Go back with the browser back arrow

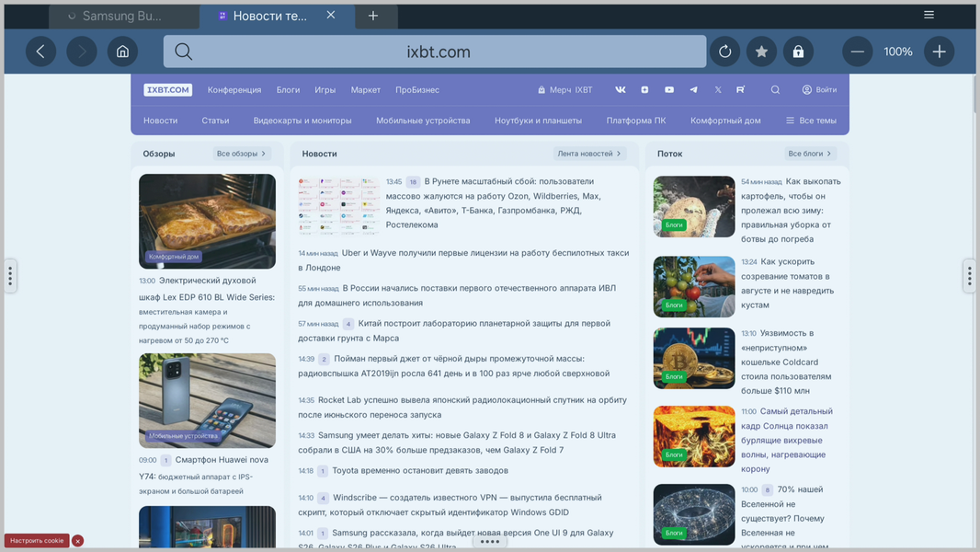40,52
